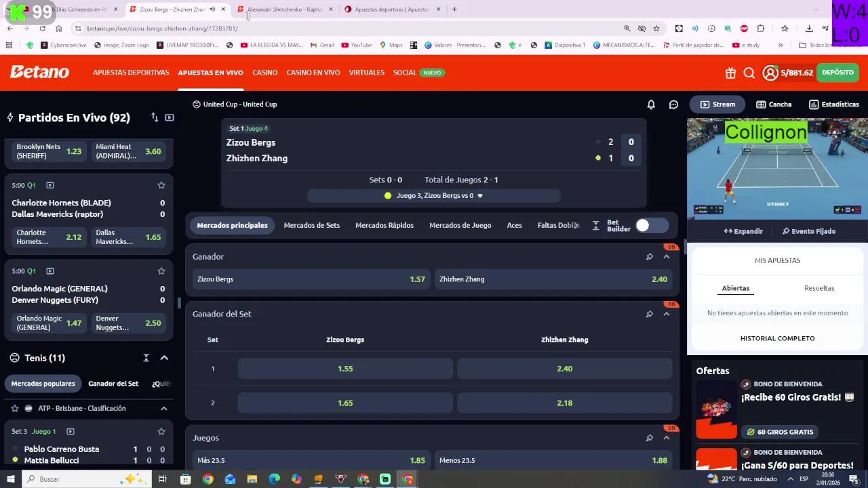Screen dimensions: 868x488
Task: Open Historial Completo link
Action: point(777,338)
